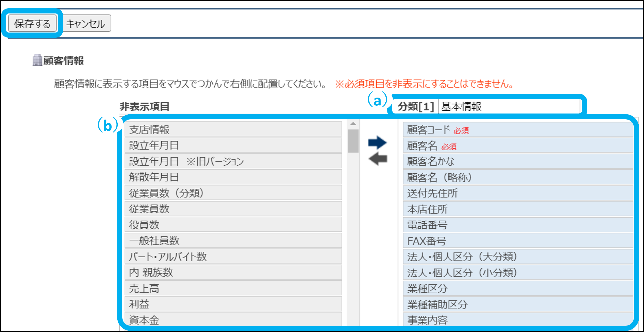
Task: Select 支店情報 in hidden items list
Action: 233,129
